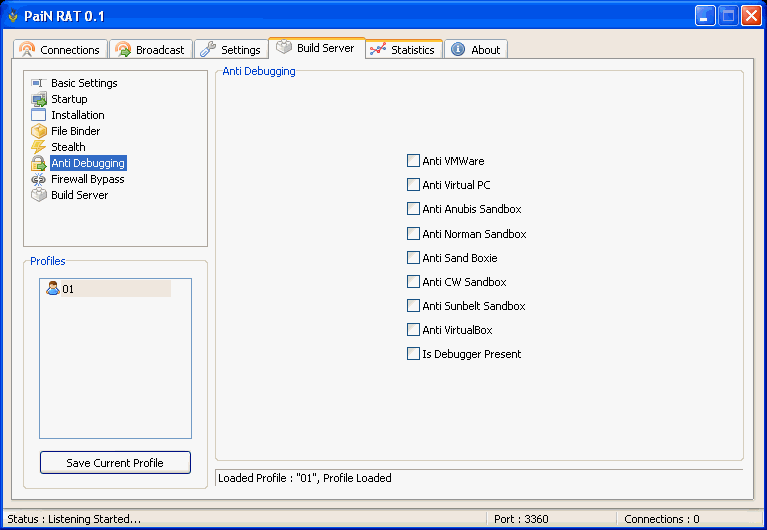Screen dimensions: 767x530
Task: Click the user icon for profile 01
Action: click(53, 288)
